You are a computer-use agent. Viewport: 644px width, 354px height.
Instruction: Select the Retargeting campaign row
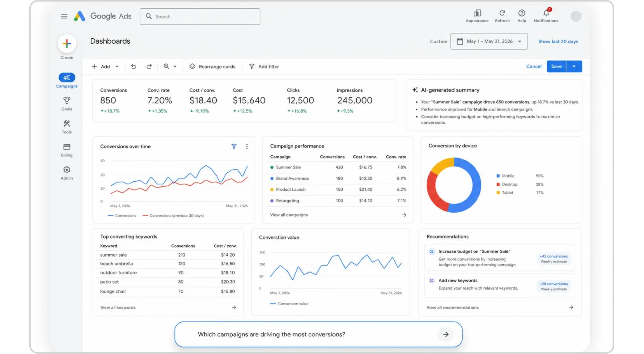(338, 201)
